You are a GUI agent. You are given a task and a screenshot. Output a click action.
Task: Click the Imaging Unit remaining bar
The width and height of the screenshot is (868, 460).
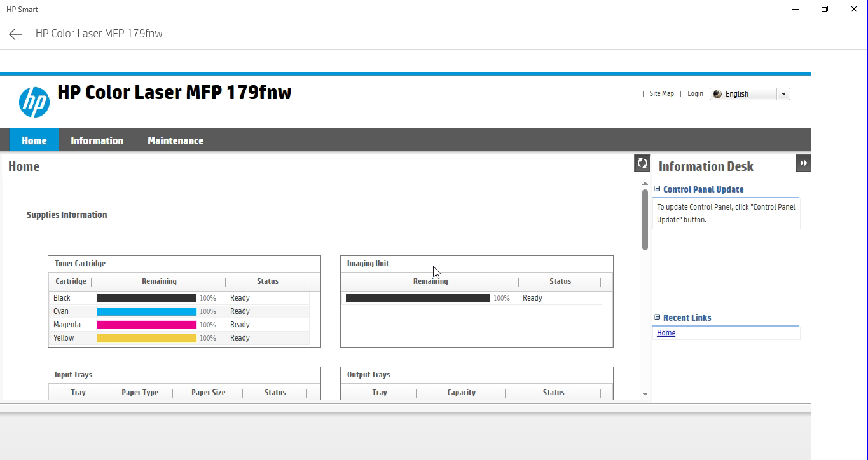tap(418, 298)
